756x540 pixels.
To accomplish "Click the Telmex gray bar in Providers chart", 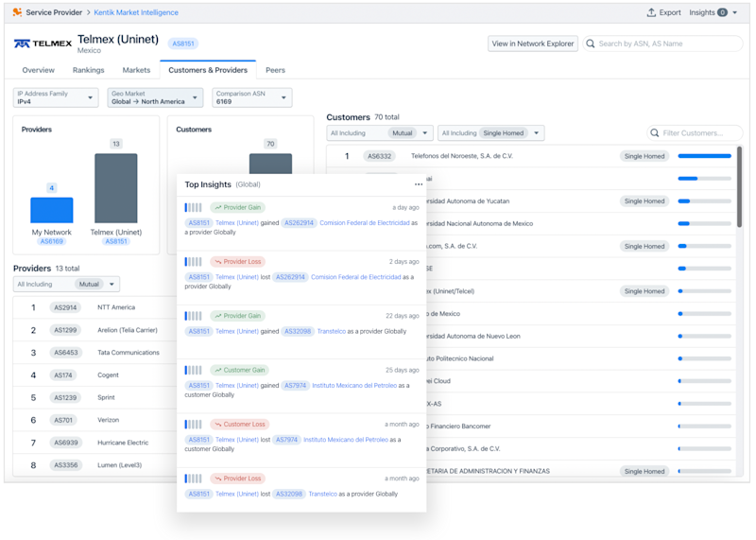I will (115, 188).
